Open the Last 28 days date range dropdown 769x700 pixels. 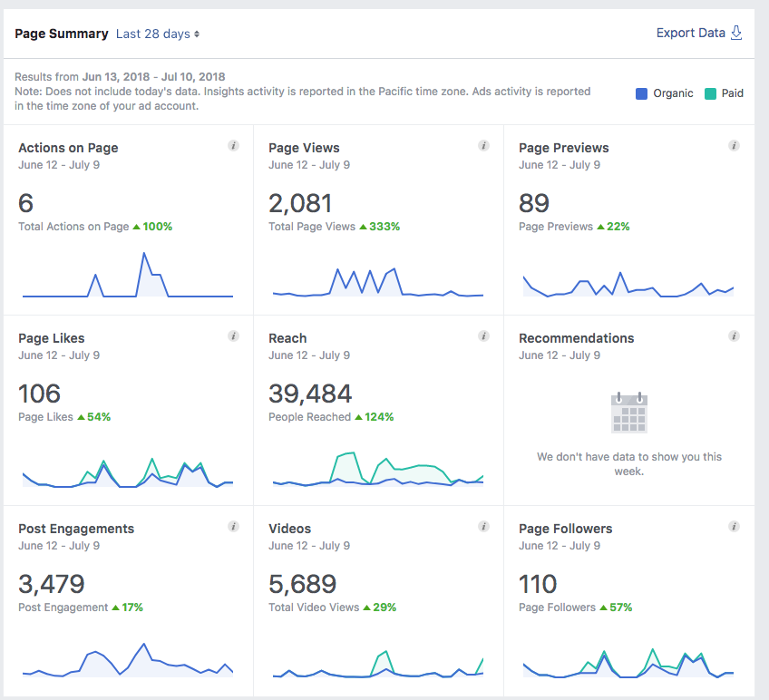158,34
